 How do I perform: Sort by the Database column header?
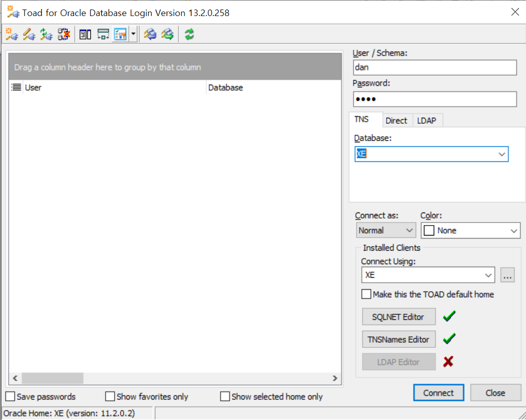(x=274, y=88)
